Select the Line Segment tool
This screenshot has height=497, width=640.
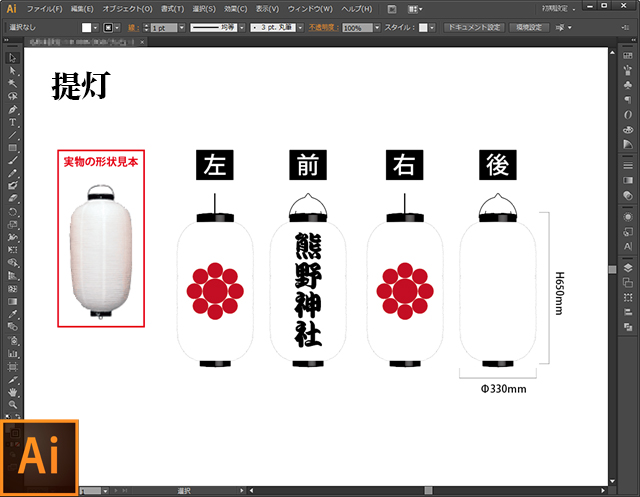(x=12, y=135)
